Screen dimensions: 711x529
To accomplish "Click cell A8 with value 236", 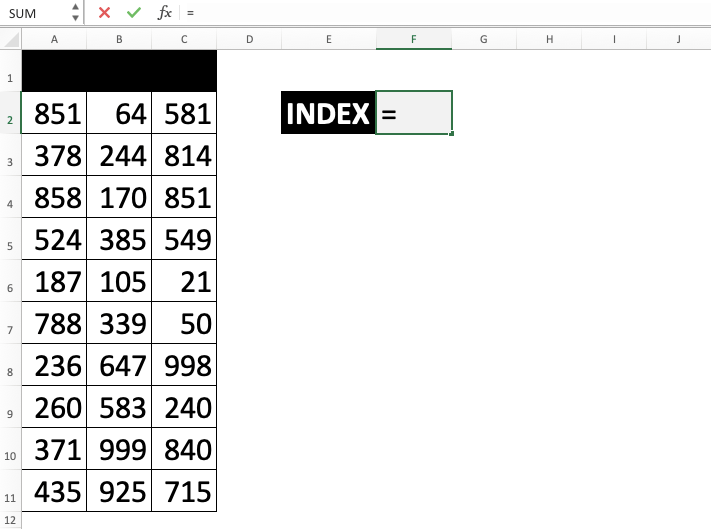I will click(54, 365).
